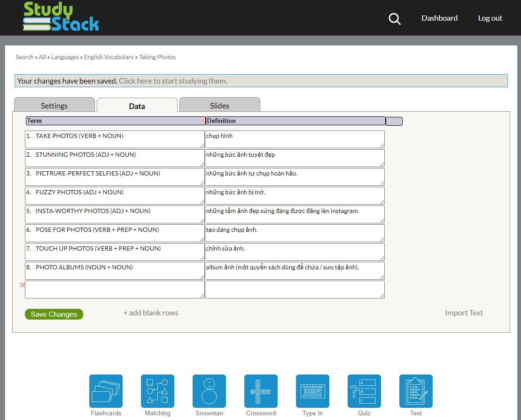Screen dimensions: 521x420
Task: Click the add blank rows link
Action: [151, 313]
